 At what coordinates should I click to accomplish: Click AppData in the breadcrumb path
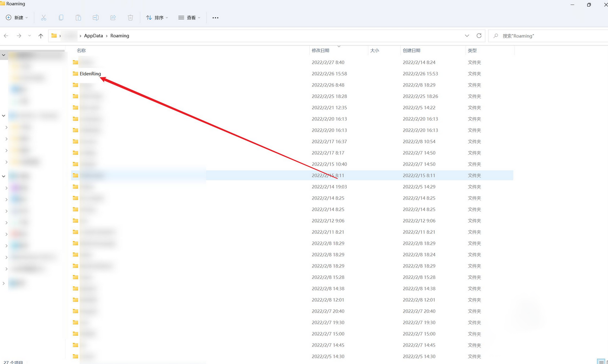pos(93,36)
